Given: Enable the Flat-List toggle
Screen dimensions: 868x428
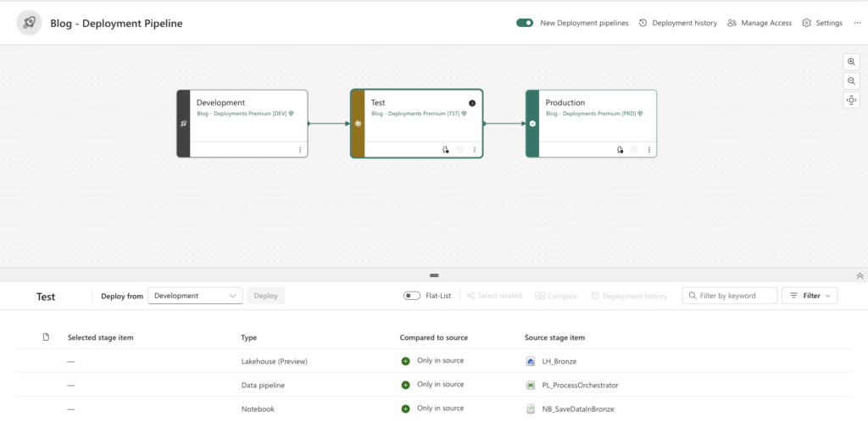Looking at the screenshot, I should (412, 296).
